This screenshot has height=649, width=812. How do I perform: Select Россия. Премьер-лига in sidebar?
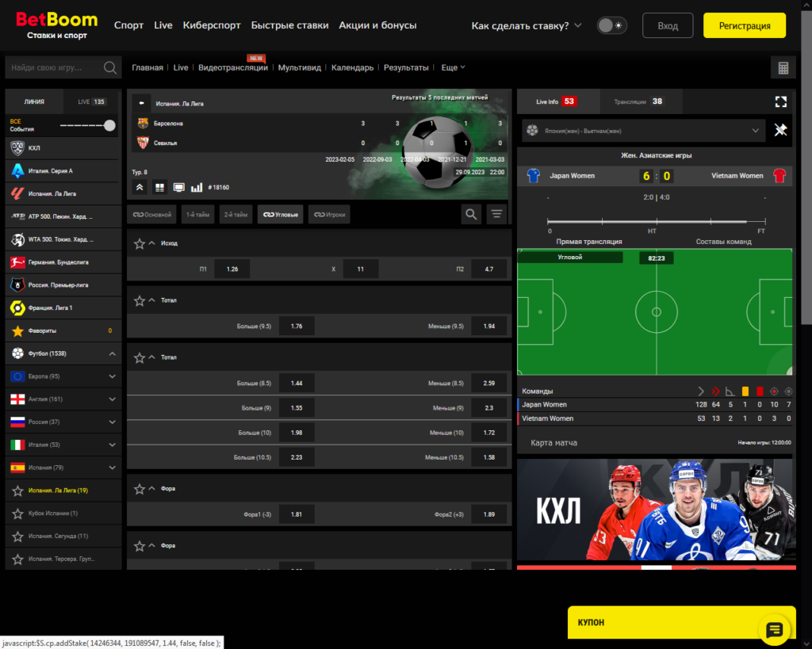coord(63,285)
